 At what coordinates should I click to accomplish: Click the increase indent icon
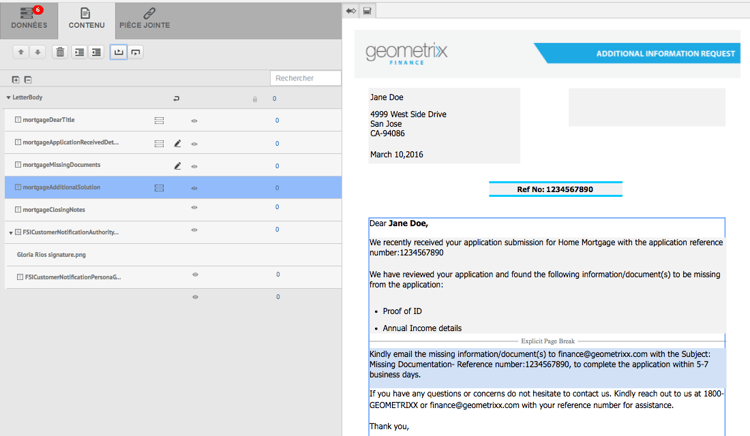(x=79, y=52)
